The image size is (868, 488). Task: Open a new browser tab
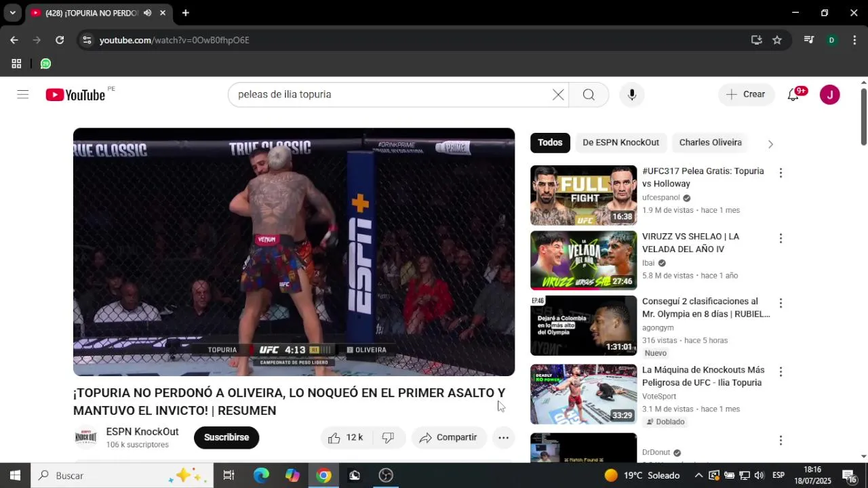point(185,13)
